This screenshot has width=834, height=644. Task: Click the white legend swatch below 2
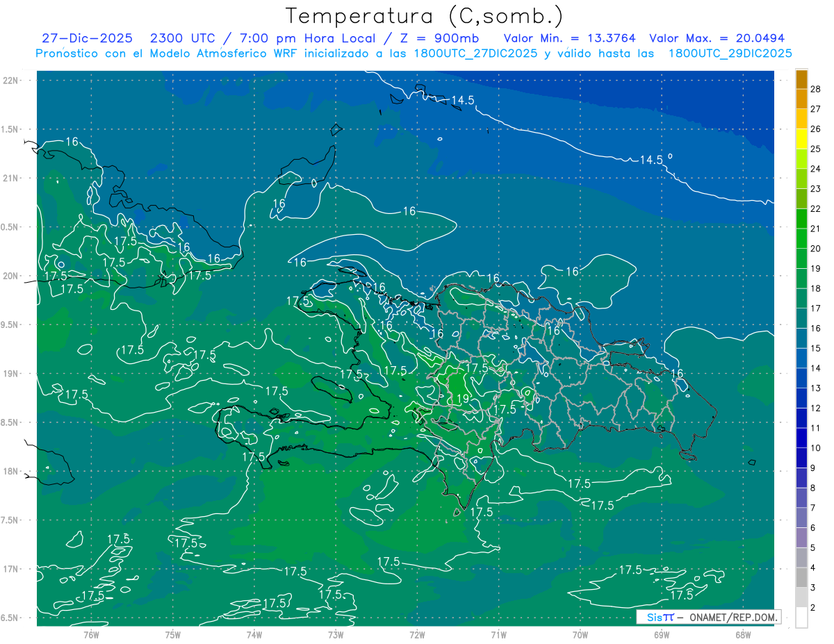[x=801, y=618]
